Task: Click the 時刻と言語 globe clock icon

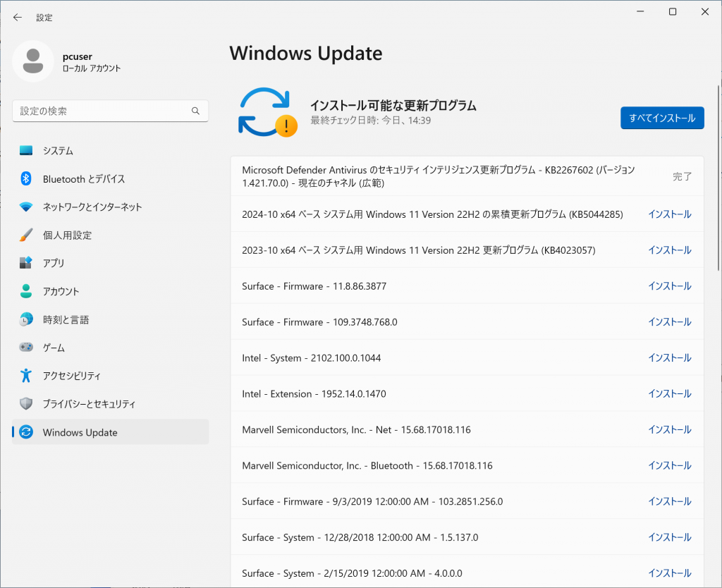Action: point(26,319)
